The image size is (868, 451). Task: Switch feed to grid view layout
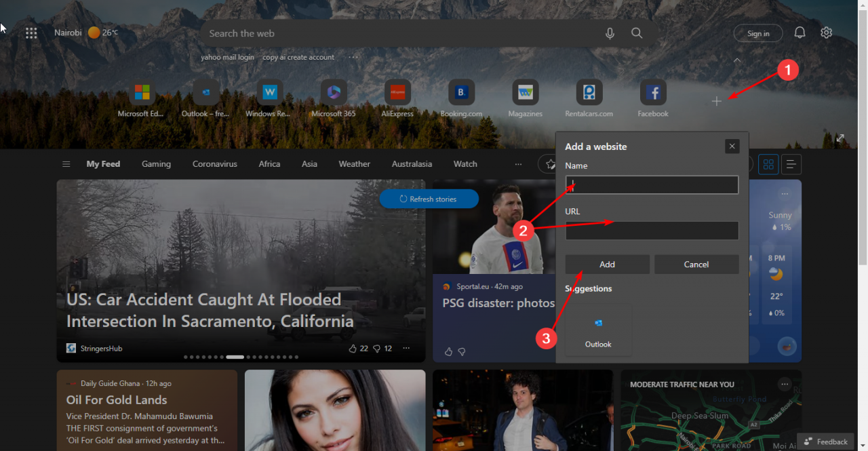coord(768,163)
